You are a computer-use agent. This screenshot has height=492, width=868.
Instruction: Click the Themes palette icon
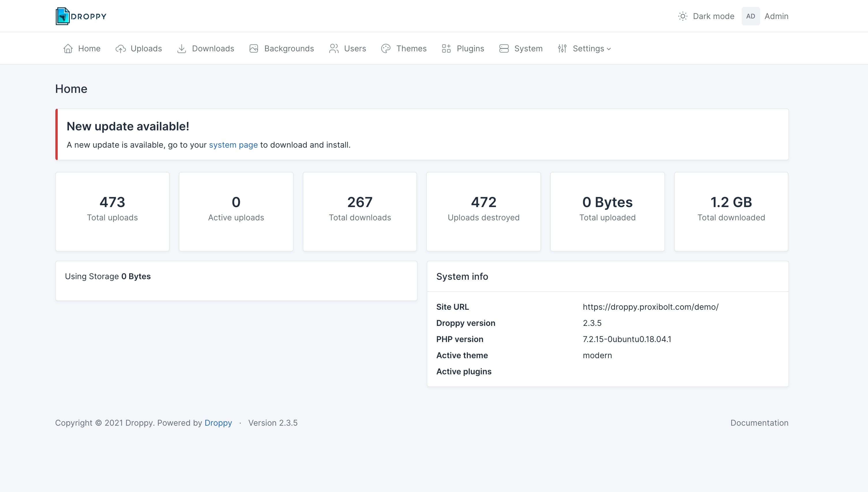[386, 49]
